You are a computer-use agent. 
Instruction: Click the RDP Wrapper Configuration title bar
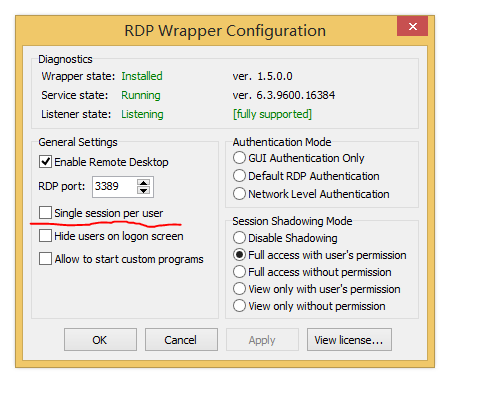tap(225, 31)
